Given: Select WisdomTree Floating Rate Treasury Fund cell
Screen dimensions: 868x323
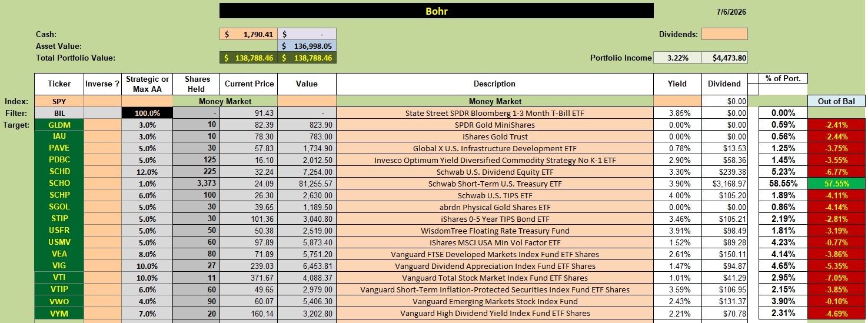Looking at the screenshot, I should coord(494,231).
